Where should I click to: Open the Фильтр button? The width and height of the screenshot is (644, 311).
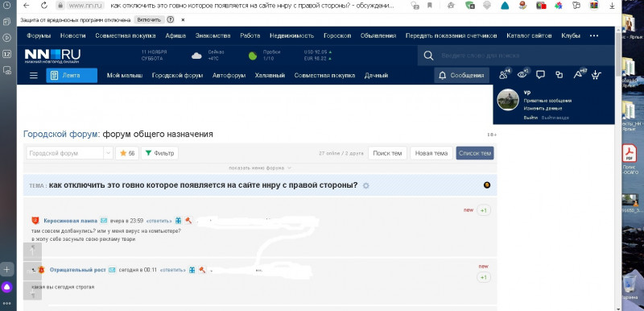[159, 153]
